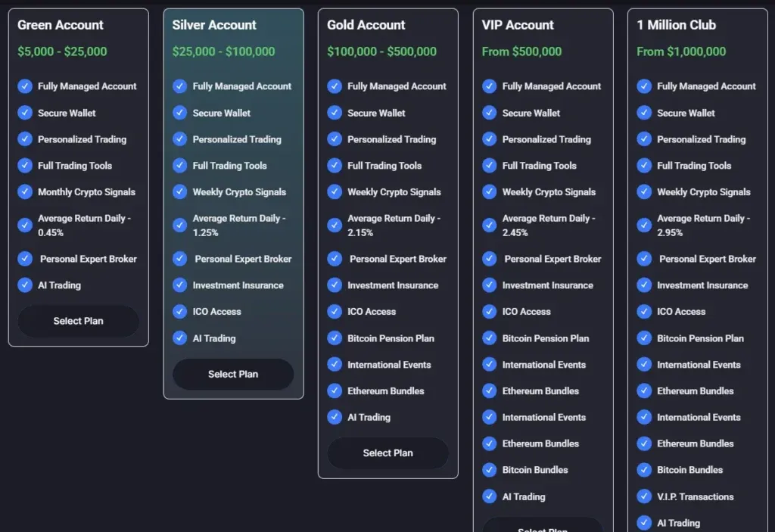The image size is (775, 532).
Task: Click the Bitcoin Bundles checkmark in VIP Account
Action: point(489,470)
